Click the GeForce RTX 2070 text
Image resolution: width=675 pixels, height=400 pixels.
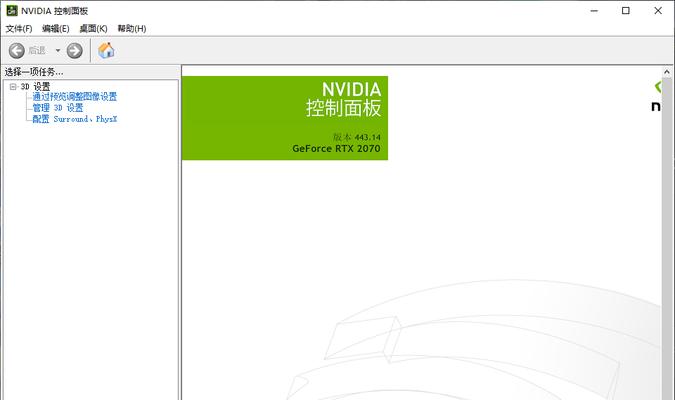point(336,149)
